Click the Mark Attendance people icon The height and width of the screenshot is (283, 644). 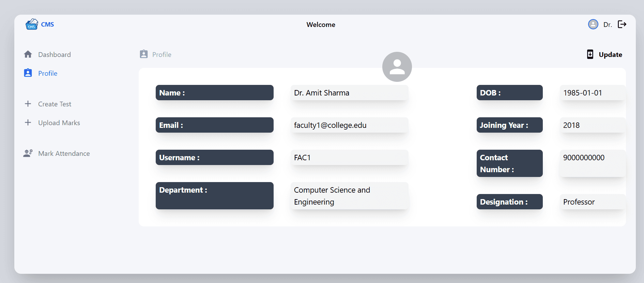pos(28,153)
